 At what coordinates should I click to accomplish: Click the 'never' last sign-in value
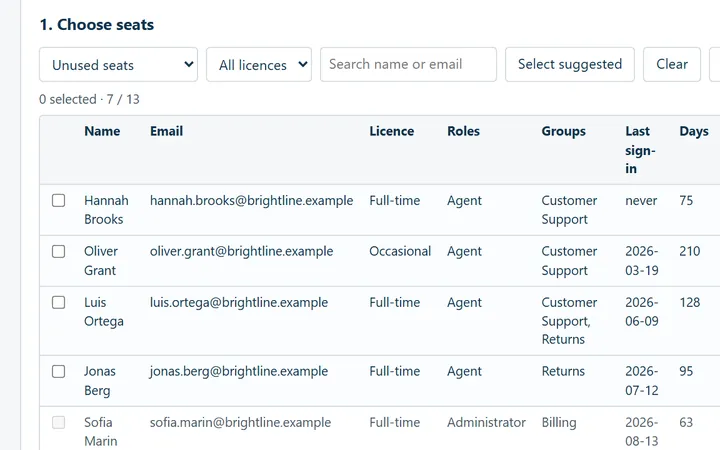(x=641, y=201)
